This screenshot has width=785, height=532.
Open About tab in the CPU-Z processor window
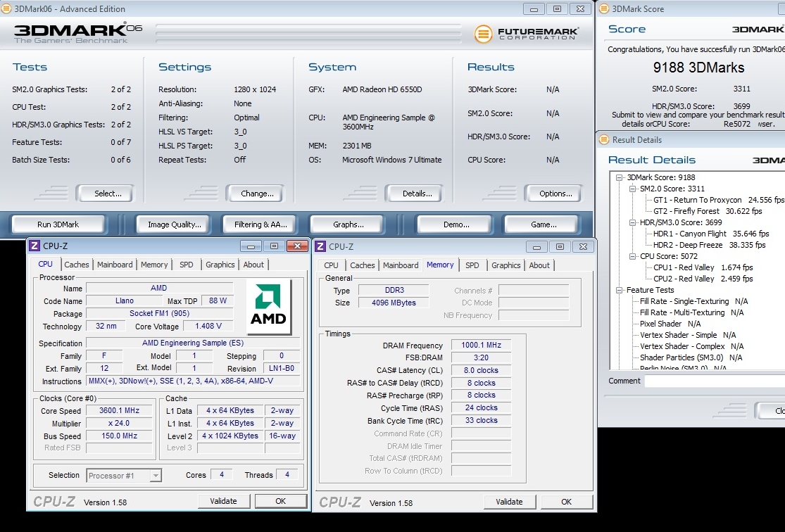[254, 265]
